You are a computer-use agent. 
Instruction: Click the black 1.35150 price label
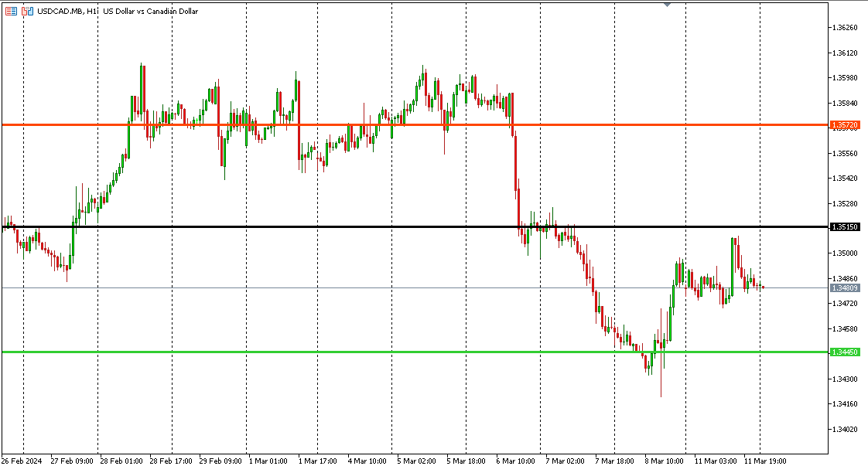tap(846, 226)
